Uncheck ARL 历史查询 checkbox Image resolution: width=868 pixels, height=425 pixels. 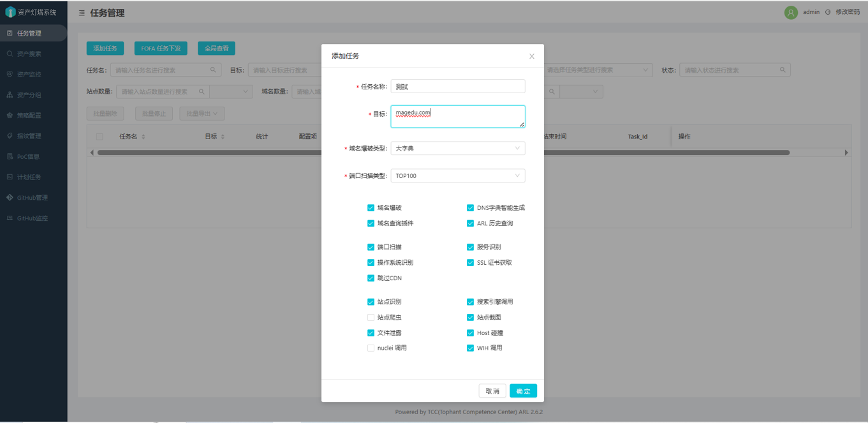[x=470, y=223]
